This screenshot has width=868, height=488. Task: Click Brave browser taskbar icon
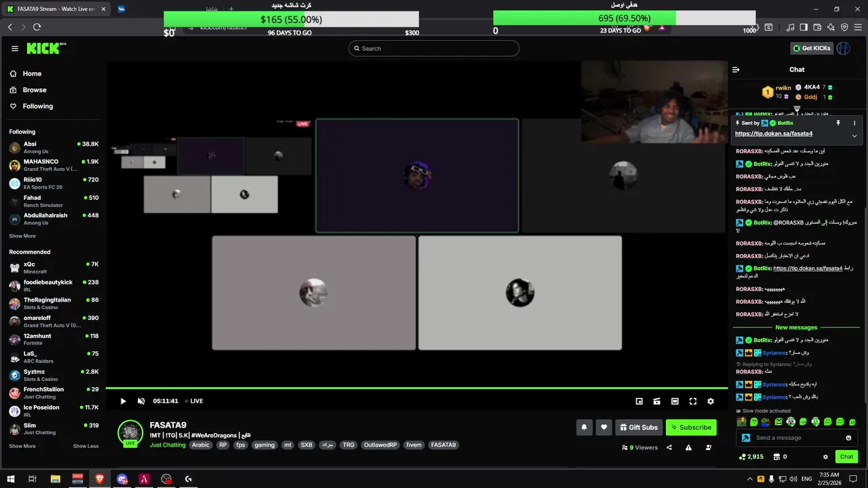[100, 479]
